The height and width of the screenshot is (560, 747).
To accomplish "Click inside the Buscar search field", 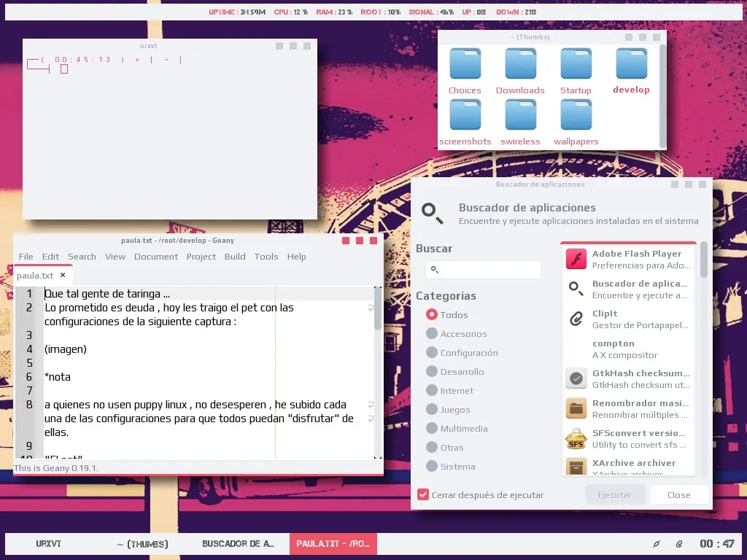I will (x=484, y=270).
